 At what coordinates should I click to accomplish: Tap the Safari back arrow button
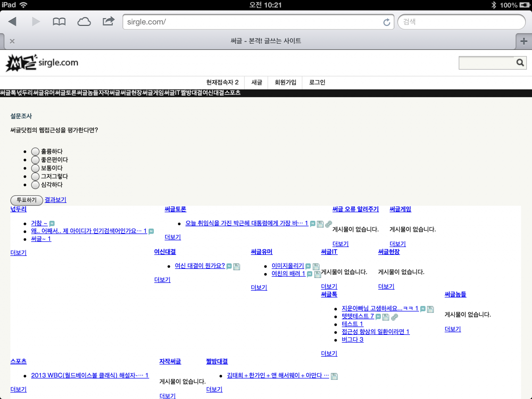(13, 22)
